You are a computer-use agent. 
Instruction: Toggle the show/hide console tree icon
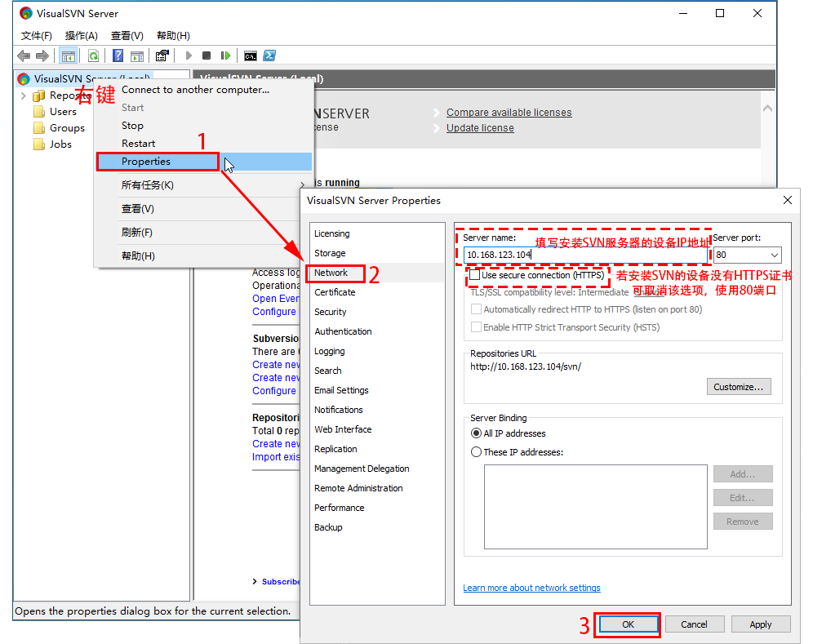[x=68, y=56]
